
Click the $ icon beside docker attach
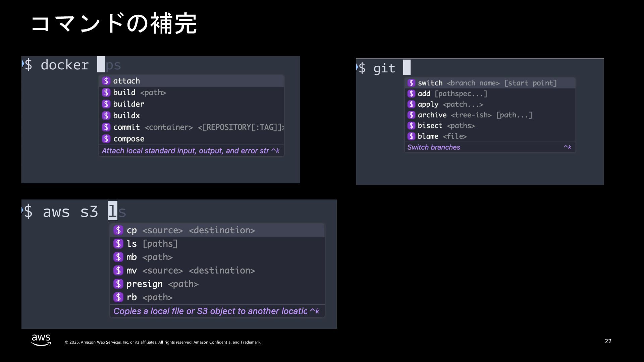click(106, 81)
